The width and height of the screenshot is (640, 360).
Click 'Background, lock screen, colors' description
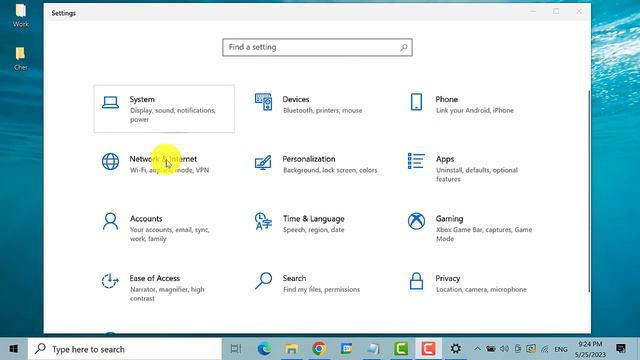tap(330, 170)
